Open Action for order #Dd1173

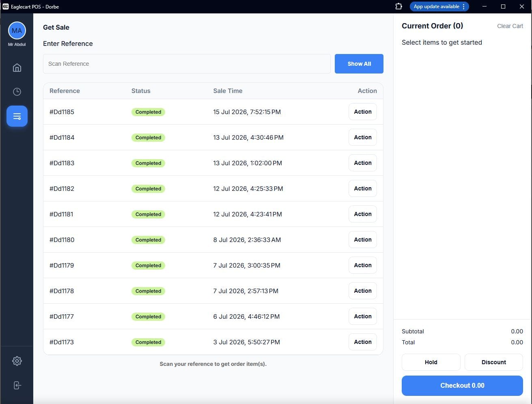(363, 342)
